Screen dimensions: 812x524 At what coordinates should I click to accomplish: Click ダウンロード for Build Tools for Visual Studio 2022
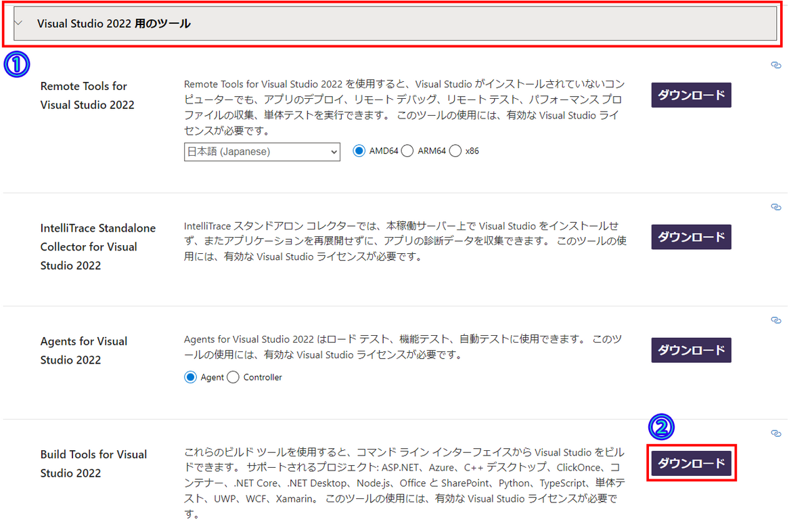pos(691,463)
